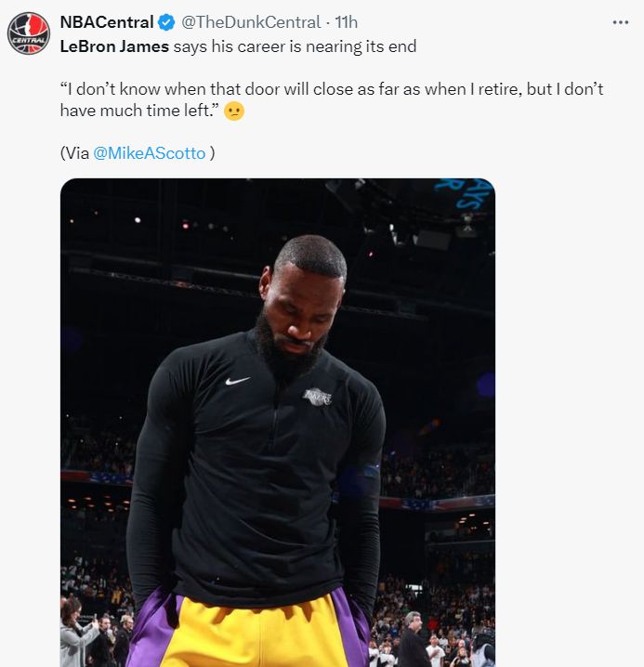This screenshot has width=644, height=667.
Task: Open the @TheDunkCentral handle
Action: coord(249,21)
